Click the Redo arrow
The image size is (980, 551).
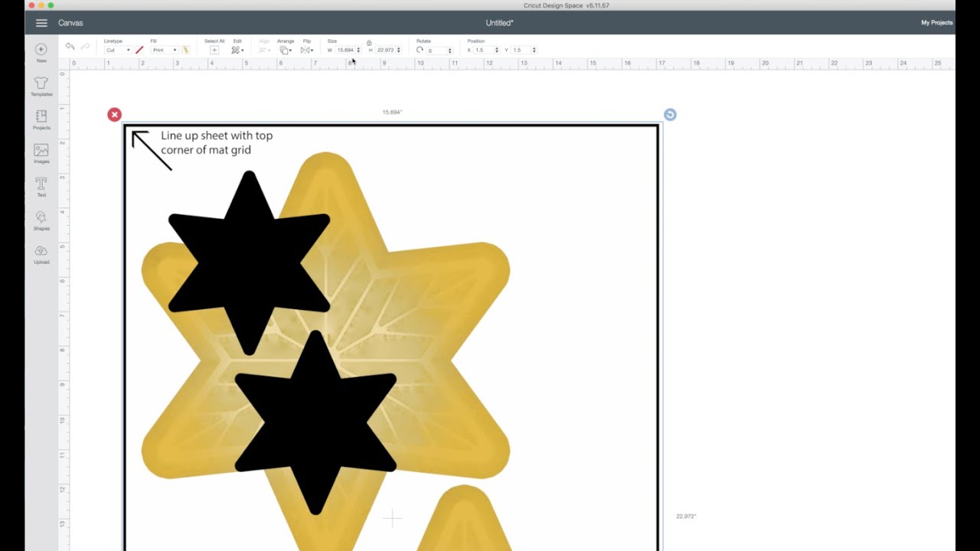tap(85, 47)
